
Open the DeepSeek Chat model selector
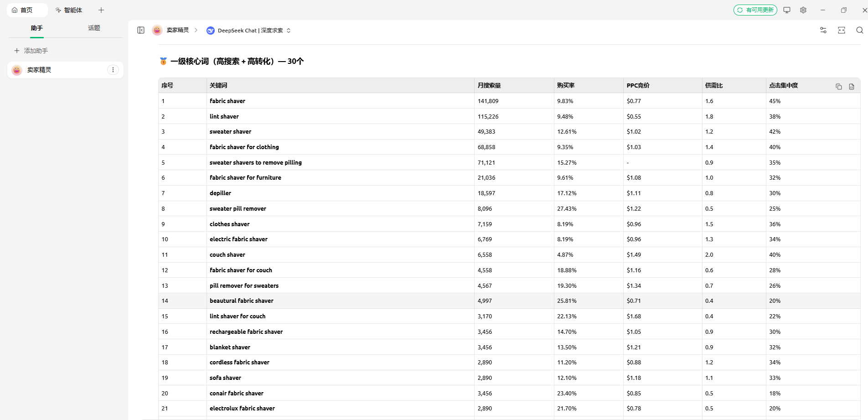click(249, 31)
